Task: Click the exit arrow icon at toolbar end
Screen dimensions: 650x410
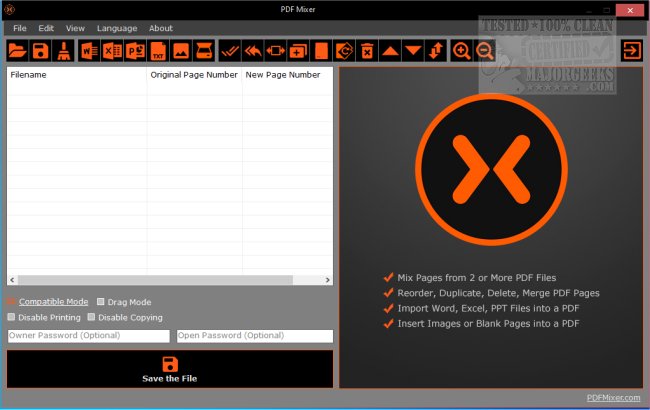Action: coord(632,51)
